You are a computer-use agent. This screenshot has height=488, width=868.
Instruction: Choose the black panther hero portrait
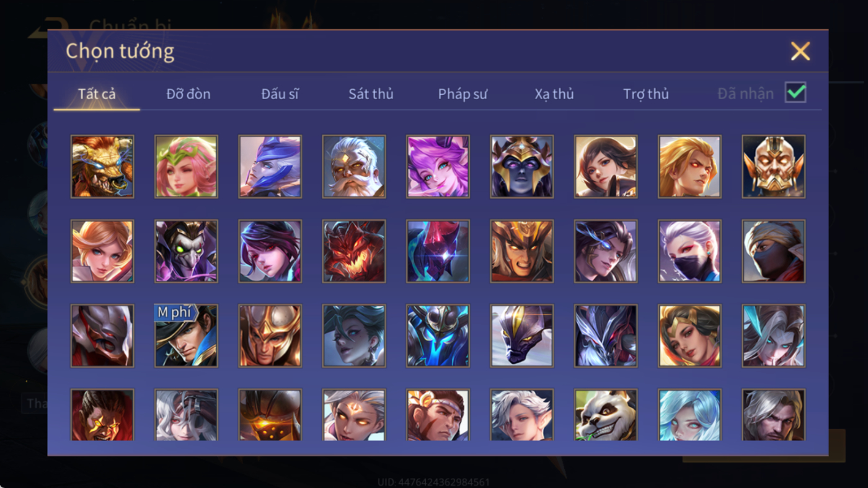coord(522,335)
